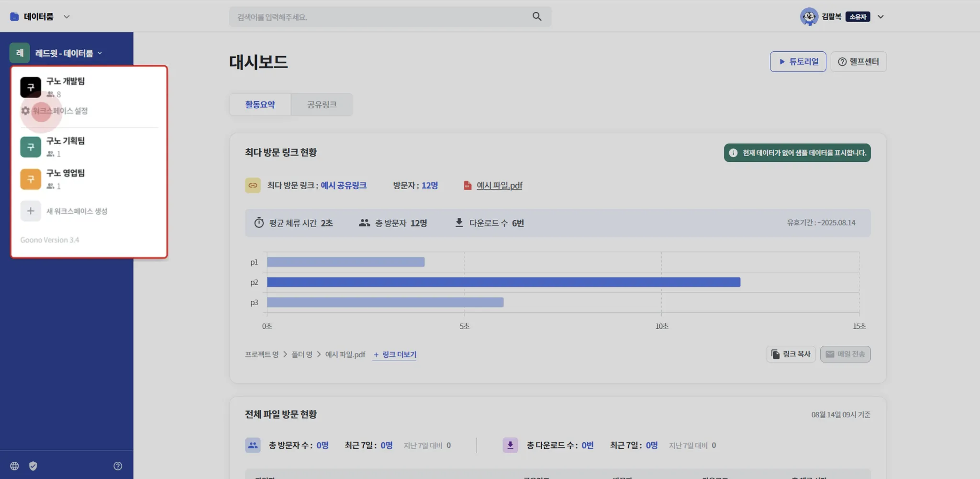980x479 pixels.
Task: Click 예시 파일.pdf in the breadcrumb
Action: coord(345,354)
